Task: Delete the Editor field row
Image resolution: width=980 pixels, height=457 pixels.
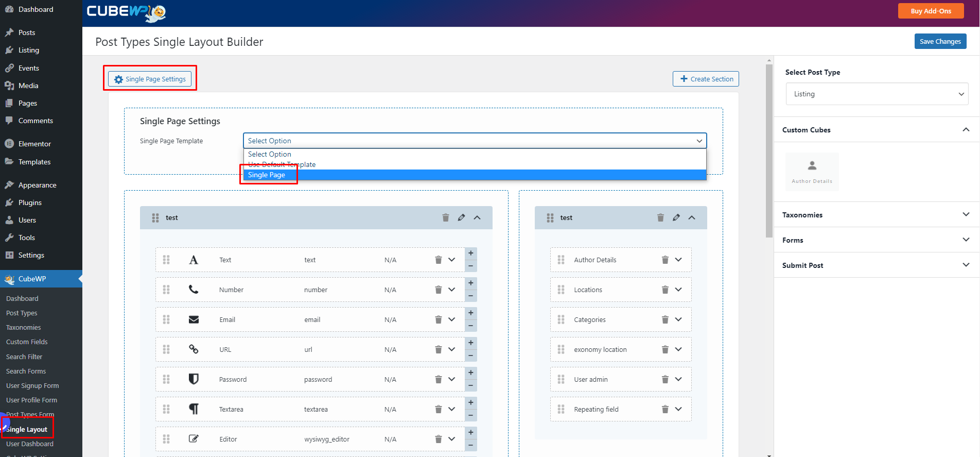Action: [439, 439]
